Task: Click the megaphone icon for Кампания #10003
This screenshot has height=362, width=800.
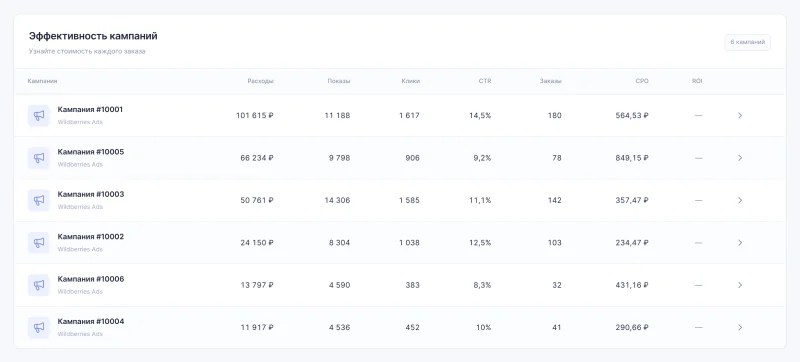Action: point(39,200)
